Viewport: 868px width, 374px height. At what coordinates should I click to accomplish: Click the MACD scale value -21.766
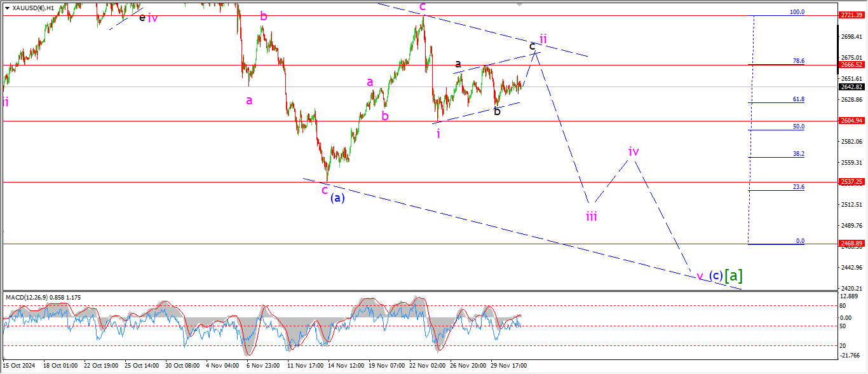click(x=850, y=355)
